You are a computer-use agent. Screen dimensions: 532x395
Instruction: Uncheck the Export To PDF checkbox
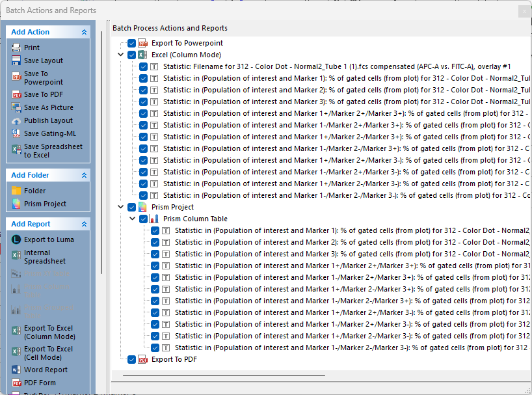(x=132, y=359)
